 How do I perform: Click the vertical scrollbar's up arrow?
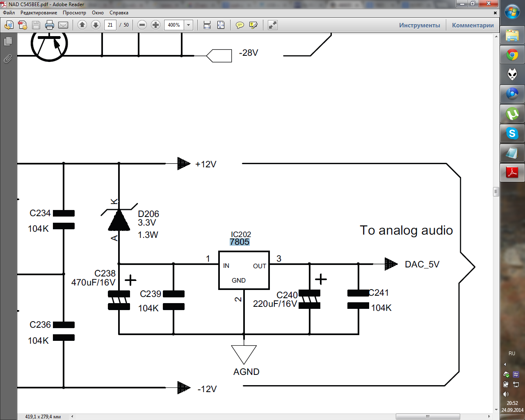point(496,37)
